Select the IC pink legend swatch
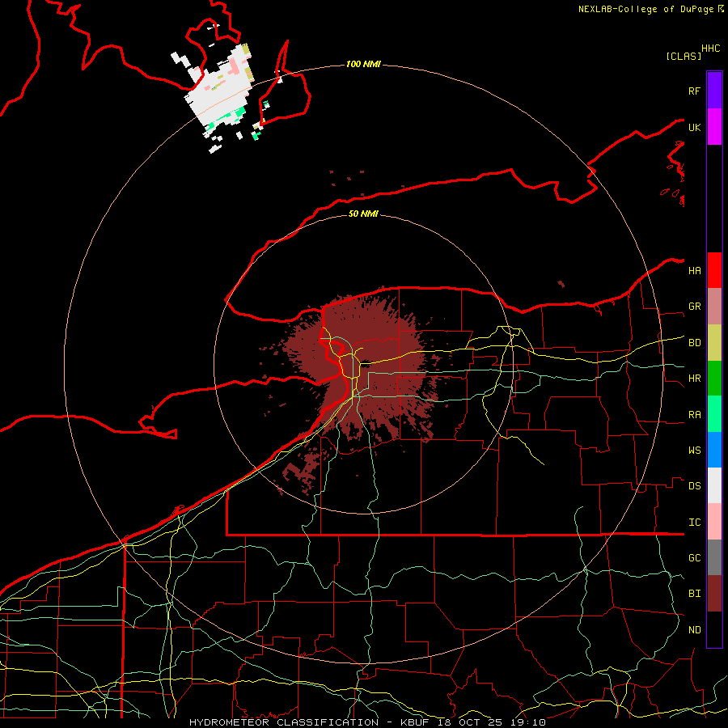The width and height of the screenshot is (728, 728). 714,522
